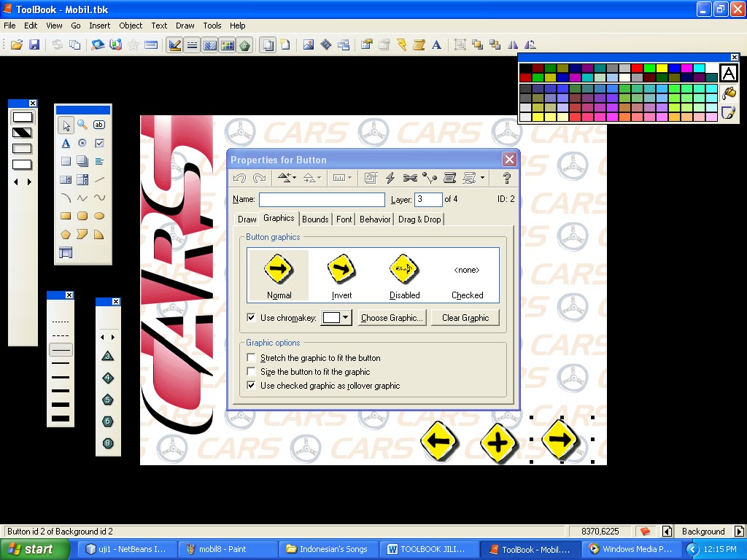Click the Undo arrow in Properties toolbar
The height and width of the screenshot is (560, 747).
pos(239,178)
